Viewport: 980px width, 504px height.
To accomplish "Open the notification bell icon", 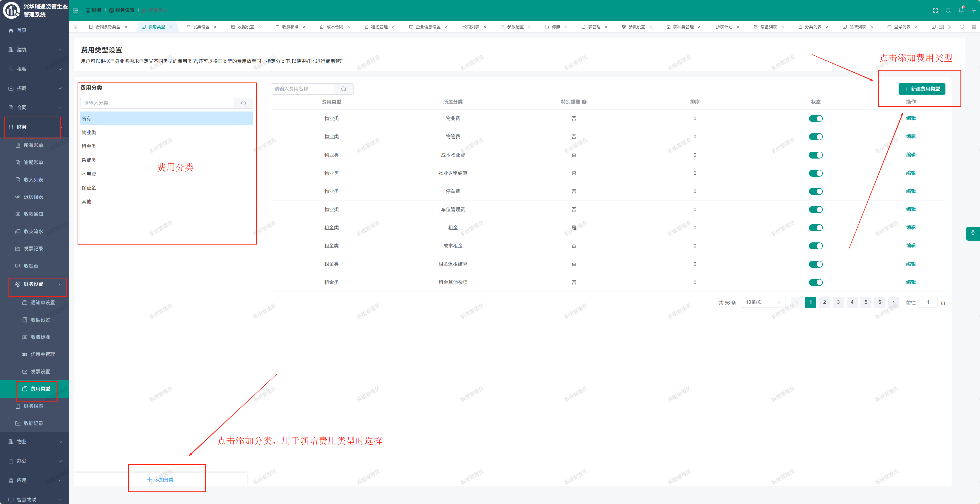I will [x=961, y=10].
